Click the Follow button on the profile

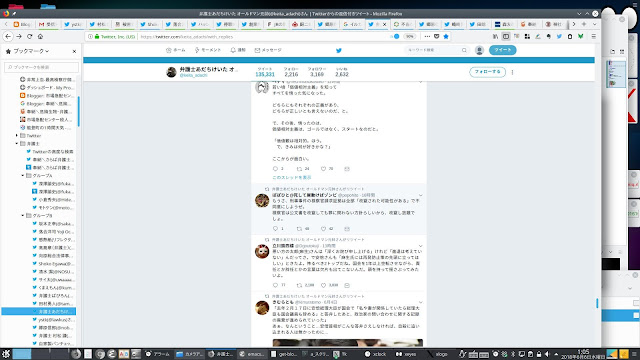point(487,72)
